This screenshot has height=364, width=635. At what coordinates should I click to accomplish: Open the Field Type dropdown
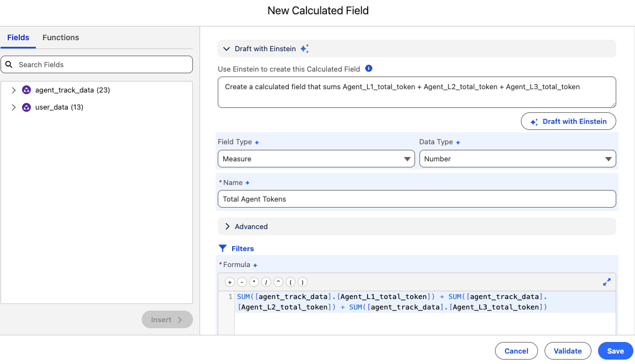coord(316,159)
